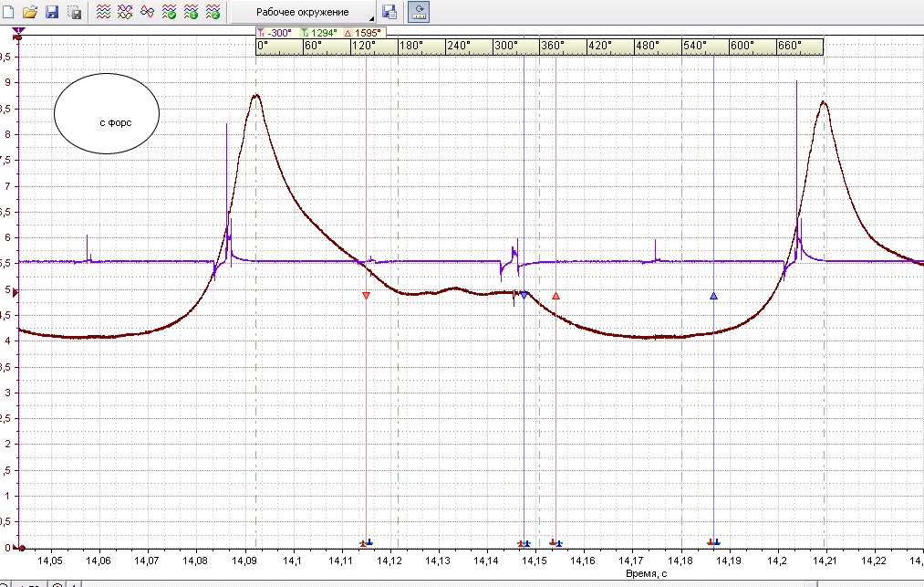Open a file using the folder icon
The image size is (924, 587).
click(x=30, y=12)
